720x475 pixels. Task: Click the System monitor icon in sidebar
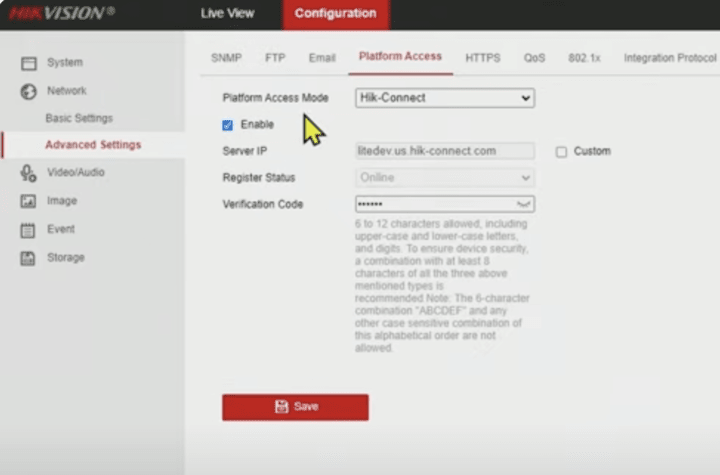(x=28, y=63)
